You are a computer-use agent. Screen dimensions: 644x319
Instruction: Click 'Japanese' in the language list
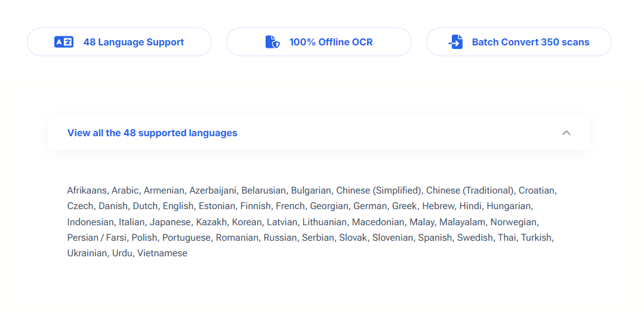170,222
